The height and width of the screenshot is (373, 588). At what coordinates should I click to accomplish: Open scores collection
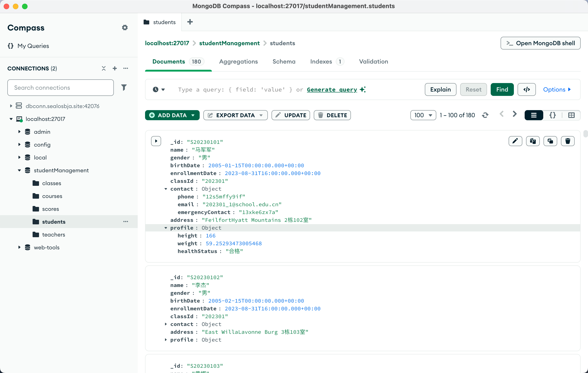coord(50,209)
